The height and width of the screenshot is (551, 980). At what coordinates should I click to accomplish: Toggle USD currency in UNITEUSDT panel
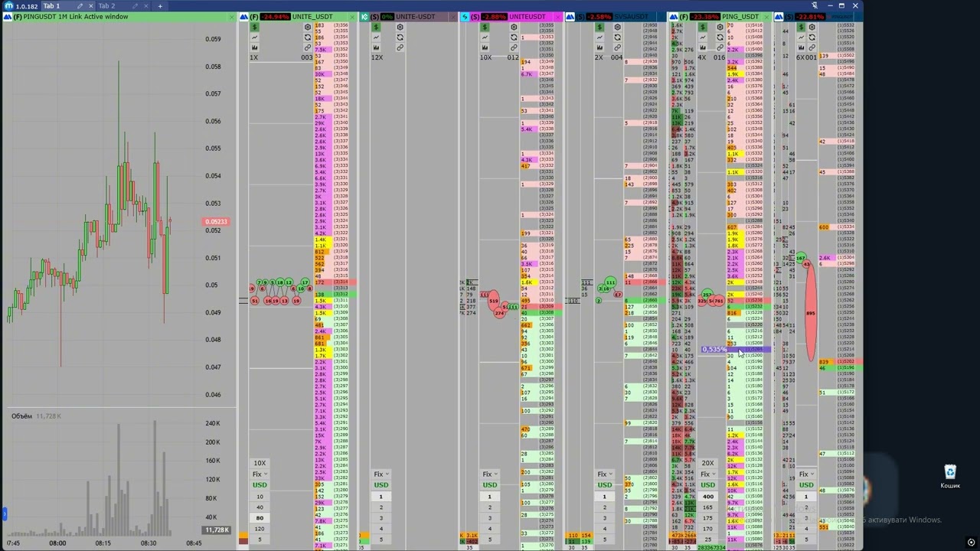pyautogui.click(x=489, y=485)
